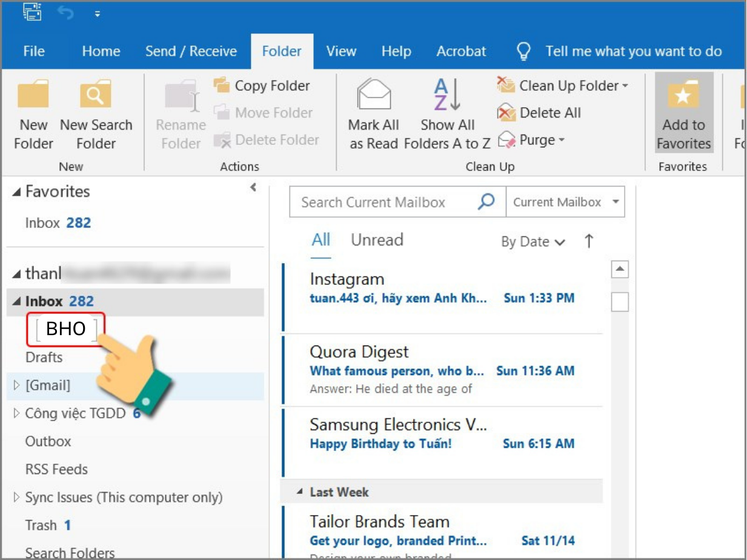Open the Send / Receive tab
The width and height of the screenshot is (747, 560).
(x=191, y=52)
